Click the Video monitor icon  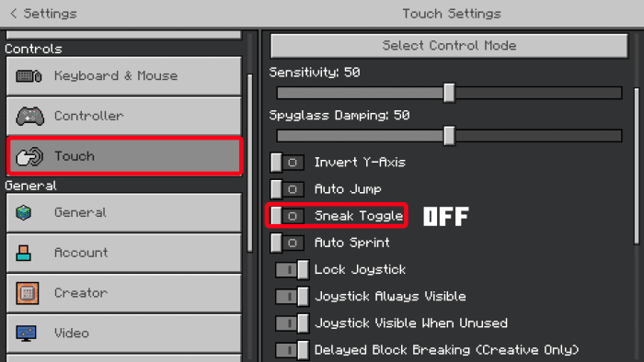(27, 334)
